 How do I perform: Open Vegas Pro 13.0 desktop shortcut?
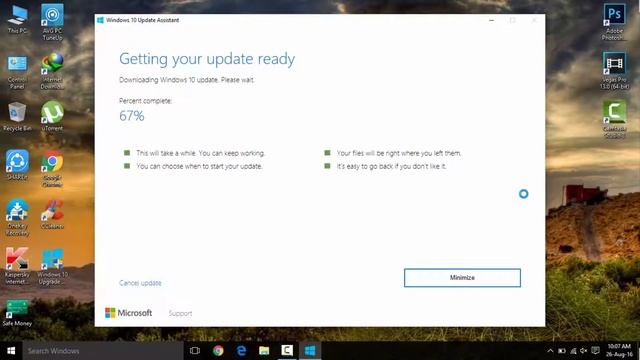coord(614,70)
